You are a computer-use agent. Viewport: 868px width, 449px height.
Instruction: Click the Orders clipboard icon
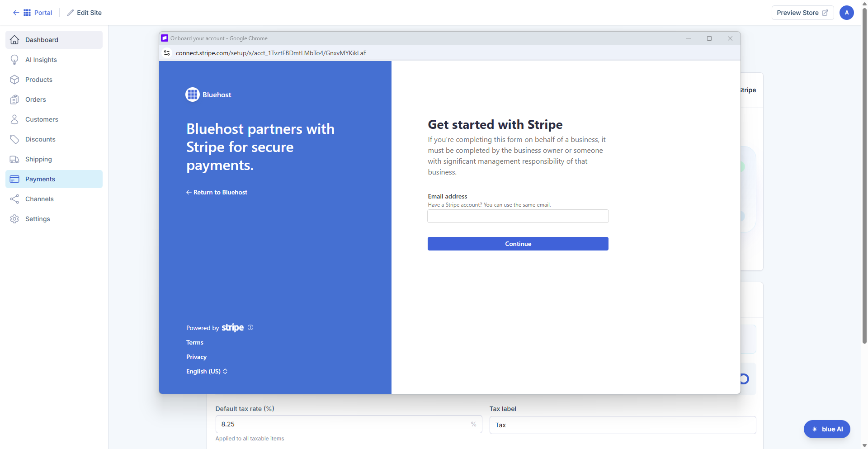14,99
